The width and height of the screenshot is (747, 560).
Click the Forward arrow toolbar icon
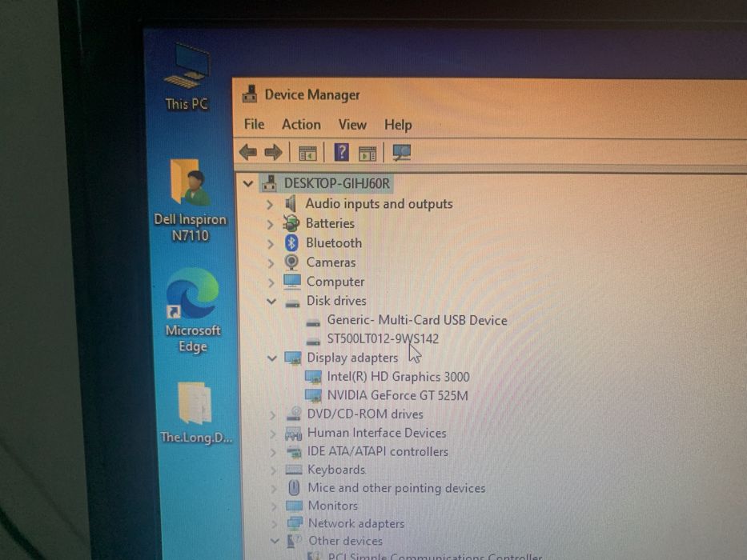click(x=274, y=152)
